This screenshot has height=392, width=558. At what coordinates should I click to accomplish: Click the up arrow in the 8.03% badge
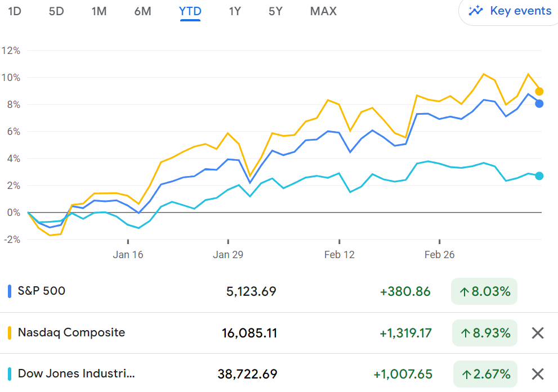(x=464, y=292)
